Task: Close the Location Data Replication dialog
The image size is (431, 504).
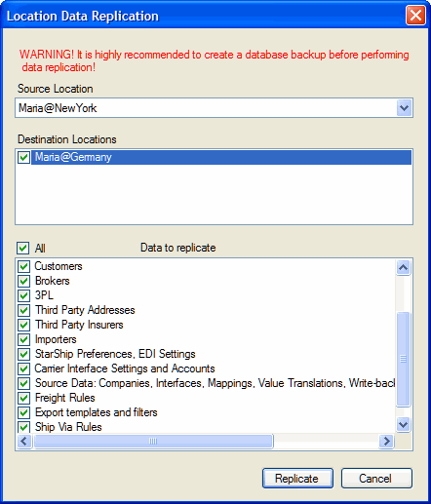Action: (x=415, y=16)
